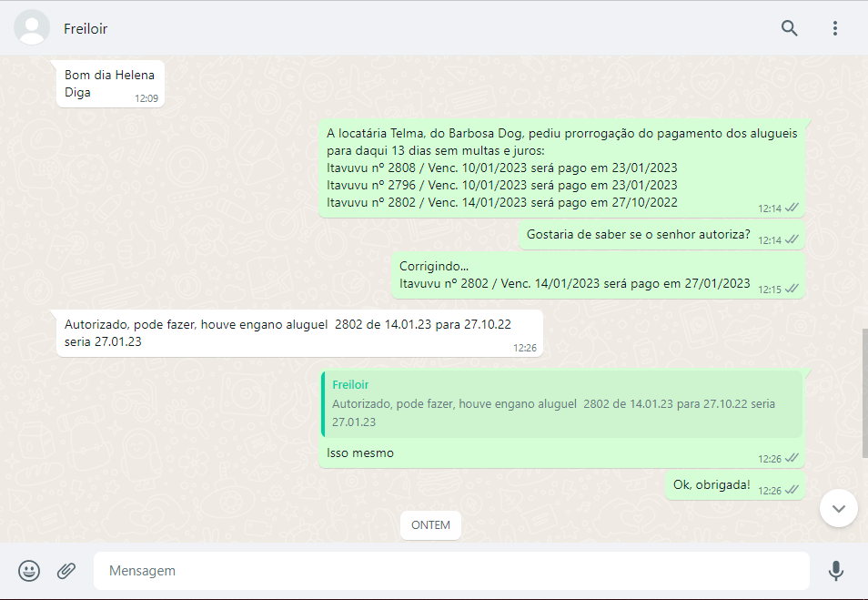The height and width of the screenshot is (600, 868).
Task: Click read checkmarks on 'Ok, obrigada!' message
Action: [792, 490]
